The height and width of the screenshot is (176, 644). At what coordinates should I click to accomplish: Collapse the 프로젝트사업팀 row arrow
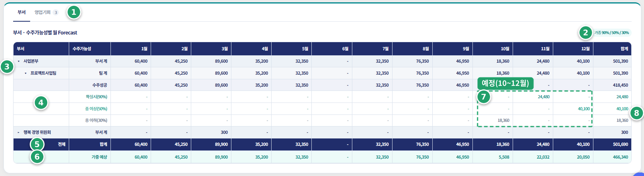point(25,73)
